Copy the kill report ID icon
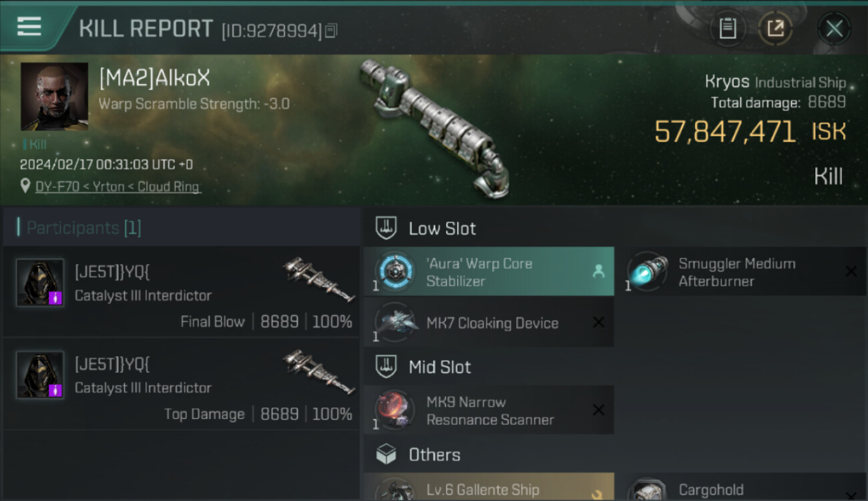This screenshot has width=868, height=501. (x=332, y=31)
